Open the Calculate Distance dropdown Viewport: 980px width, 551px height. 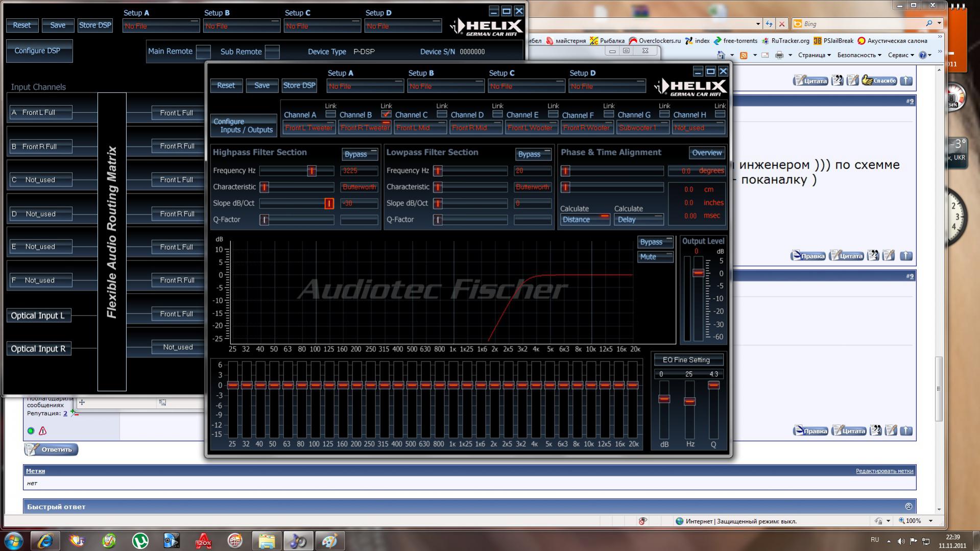tap(585, 220)
